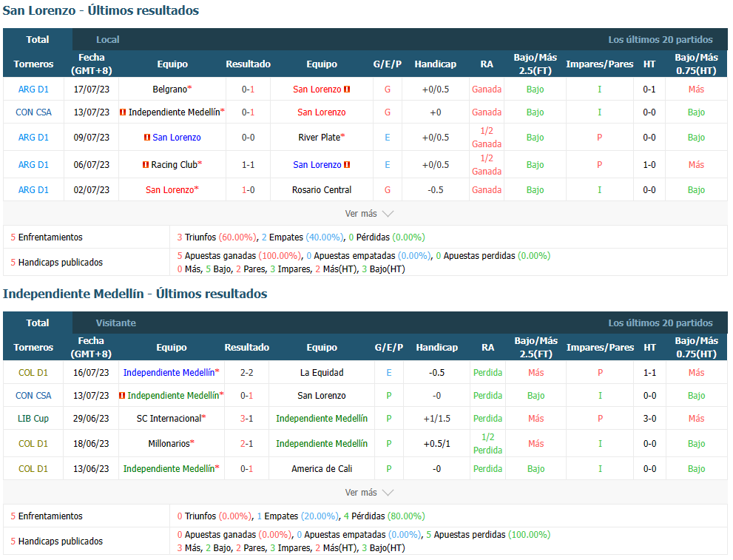The image size is (733, 560).
Task: Click the red card icon beside San Lorenzo in the Belgrano row
Action: pos(347,90)
